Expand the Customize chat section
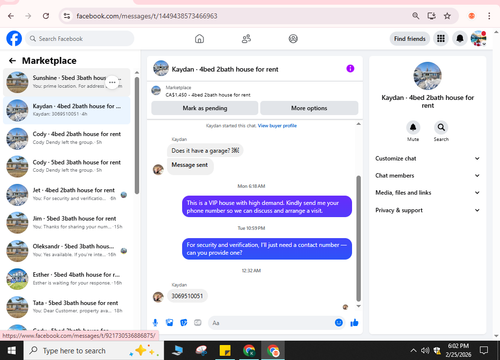 point(427,159)
